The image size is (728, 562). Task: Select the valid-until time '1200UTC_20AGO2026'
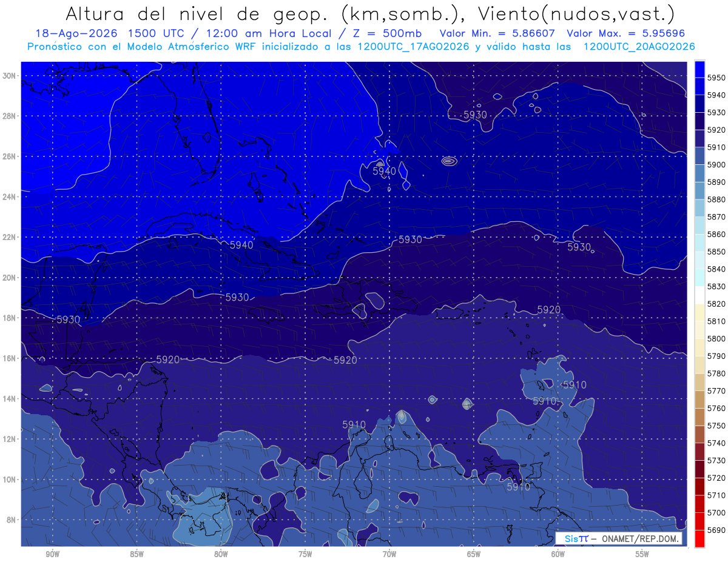tap(639, 47)
